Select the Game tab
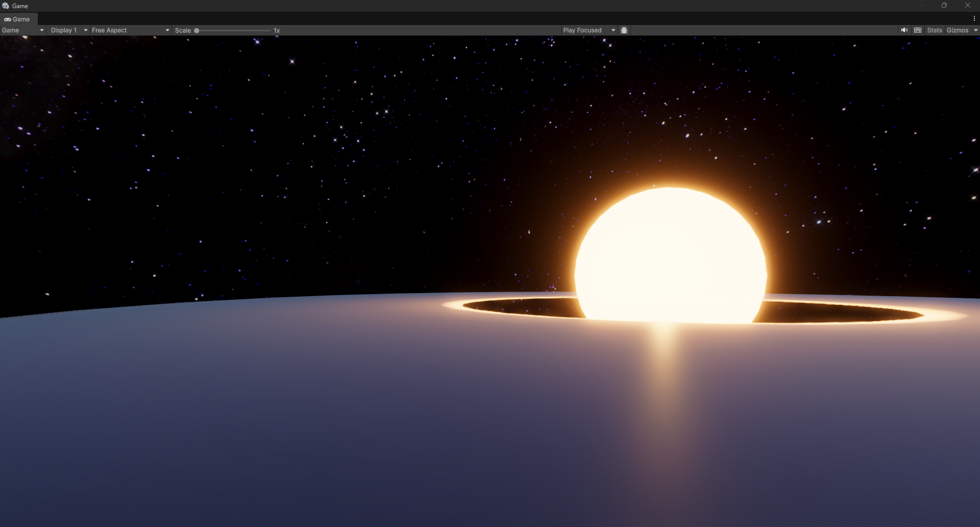 [x=17, y=19]
